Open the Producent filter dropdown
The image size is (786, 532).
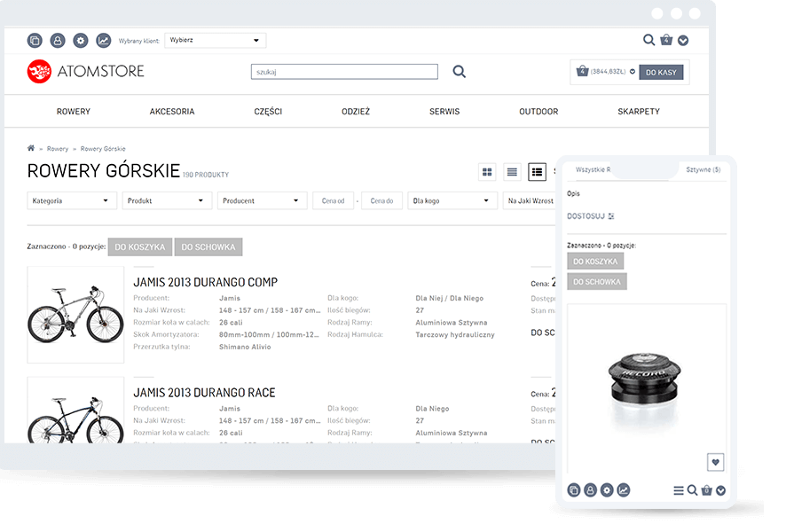(x=263, y=200)
